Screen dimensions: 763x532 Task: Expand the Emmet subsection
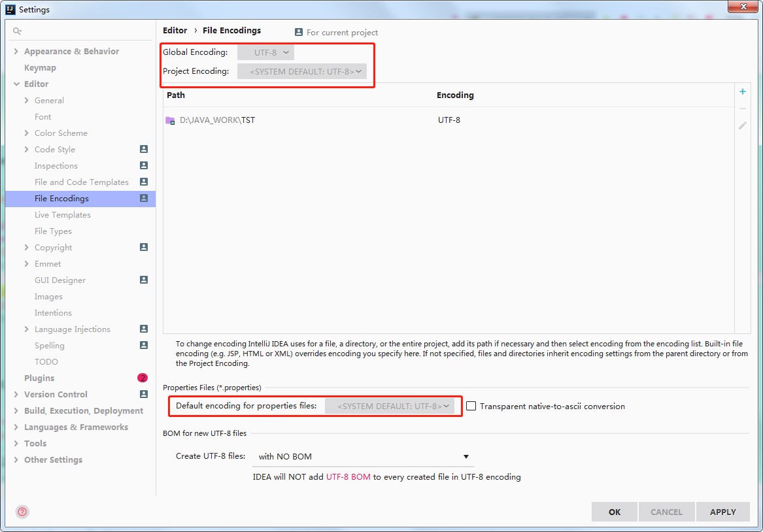tap(26, 263)
